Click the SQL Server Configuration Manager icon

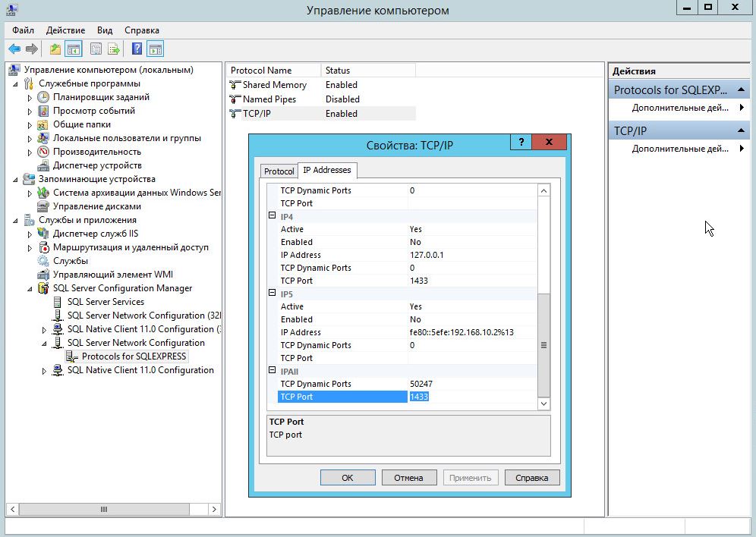[43, 288]
